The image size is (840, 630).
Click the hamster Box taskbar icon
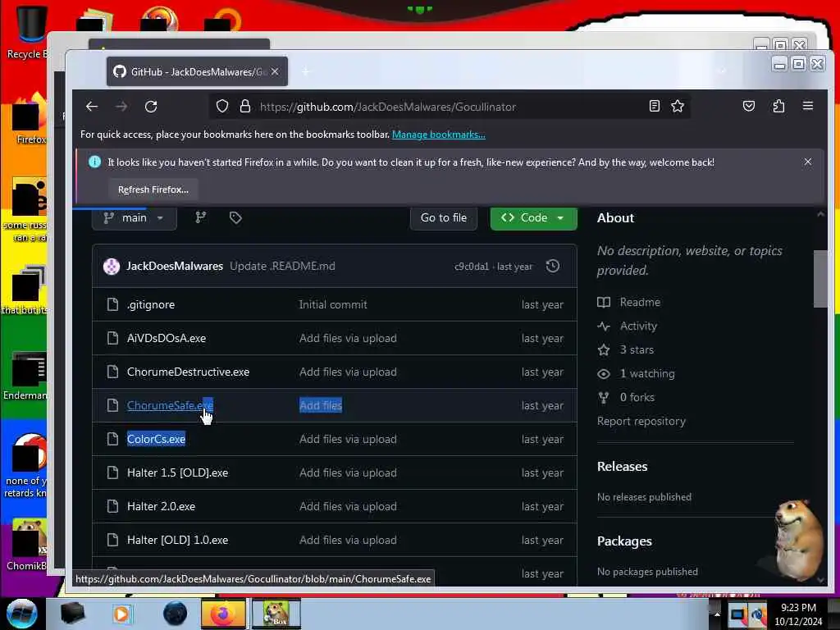(x=277, y=614)
